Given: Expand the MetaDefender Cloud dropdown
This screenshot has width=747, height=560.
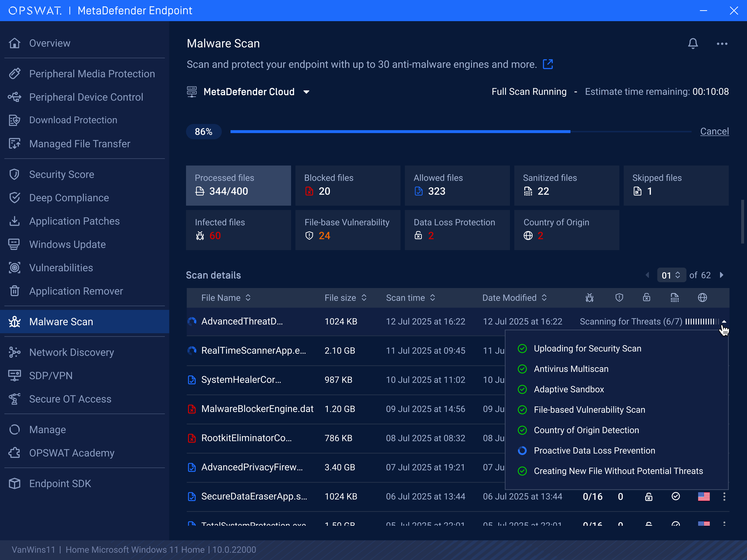Looking at the screenshot, I should pos(306,92).
